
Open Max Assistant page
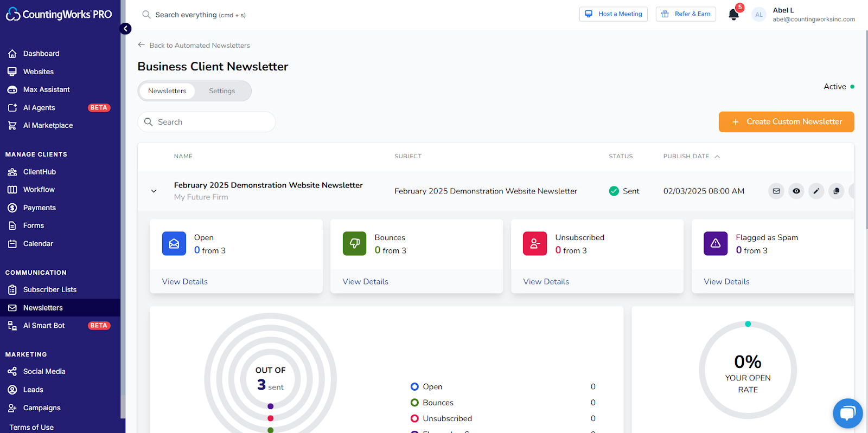click(x=46, y=89)
